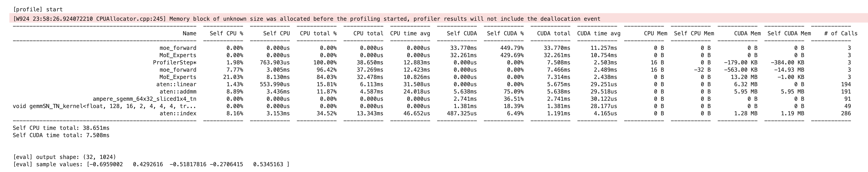Click the "[eval] sample values" line
Screen dimensions: 868x172
point(151,165)
